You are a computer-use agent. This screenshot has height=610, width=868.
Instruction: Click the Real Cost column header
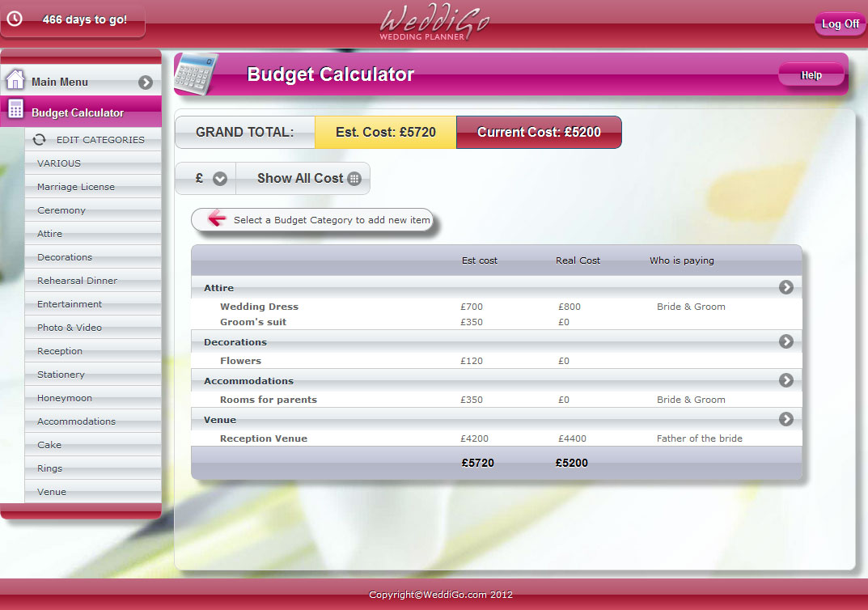pos(578,261)
